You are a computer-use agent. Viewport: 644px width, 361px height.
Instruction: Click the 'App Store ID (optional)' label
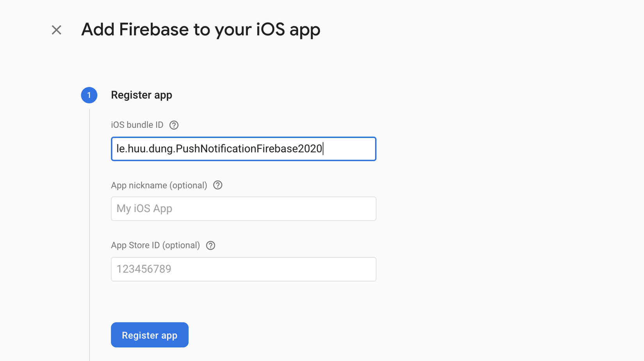155,246
